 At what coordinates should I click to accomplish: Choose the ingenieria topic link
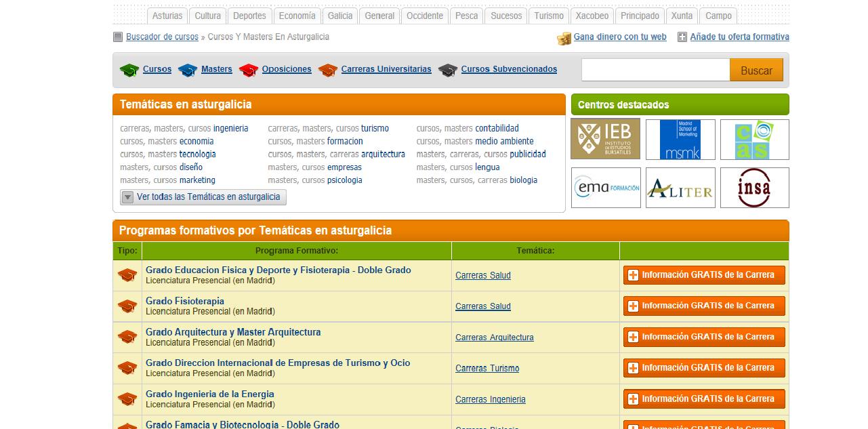230,128
